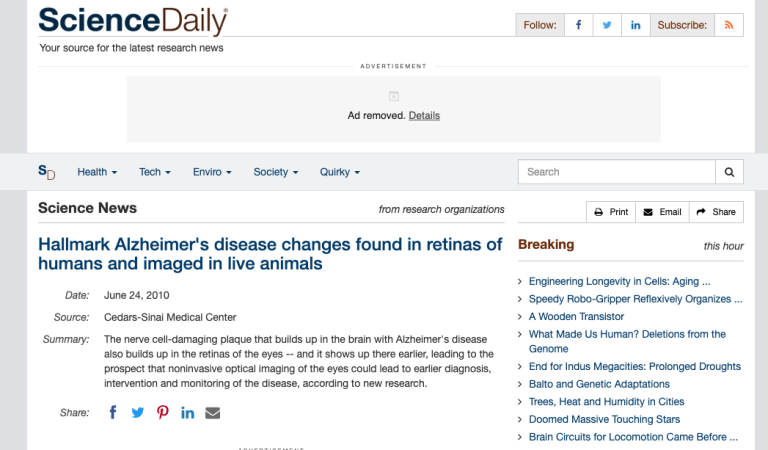Share article on Twitter below summary
Image resolution: width=768 pixels, height=450 pixels.
[138, 412]
